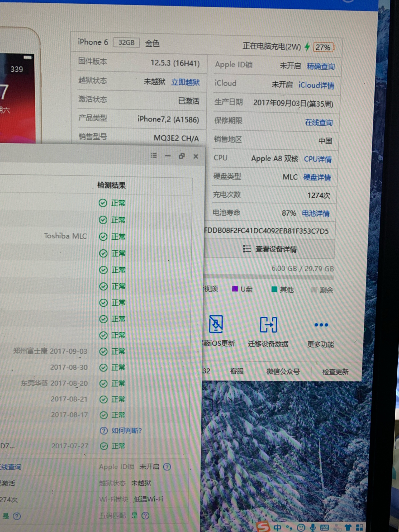Select device ID string FDDB08F2FC41...
This screenshot has width=399, height=532.
click(x=266, y=231)
